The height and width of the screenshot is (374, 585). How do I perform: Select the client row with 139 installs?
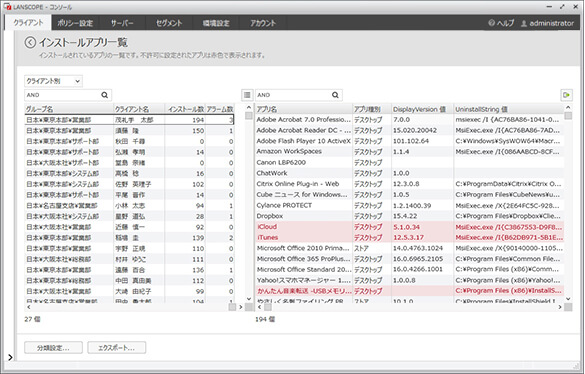[129, 238]
